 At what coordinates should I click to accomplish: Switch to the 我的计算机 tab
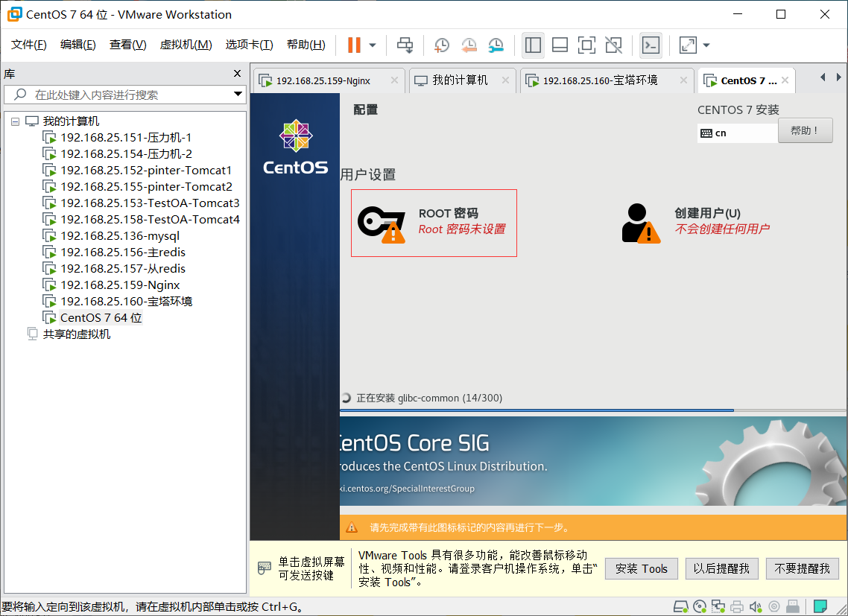pyautogui.click(x=460, y=80)
